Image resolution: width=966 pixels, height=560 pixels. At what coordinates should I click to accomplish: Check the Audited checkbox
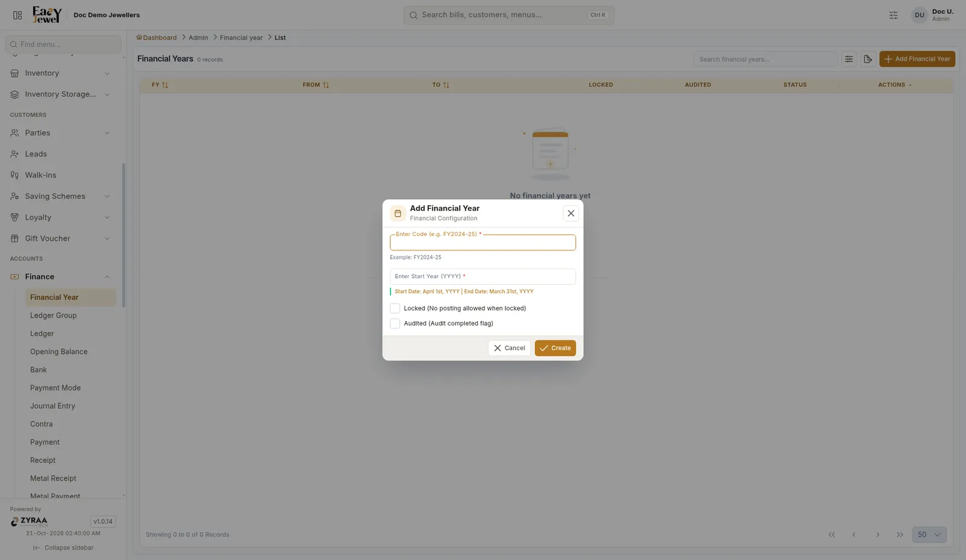click(395, 323)
